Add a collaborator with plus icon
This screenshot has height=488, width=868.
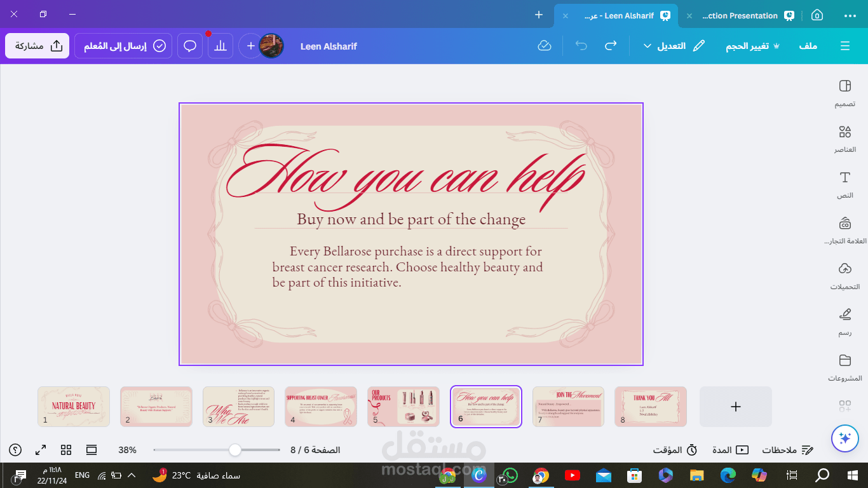(x=251, y=46)
